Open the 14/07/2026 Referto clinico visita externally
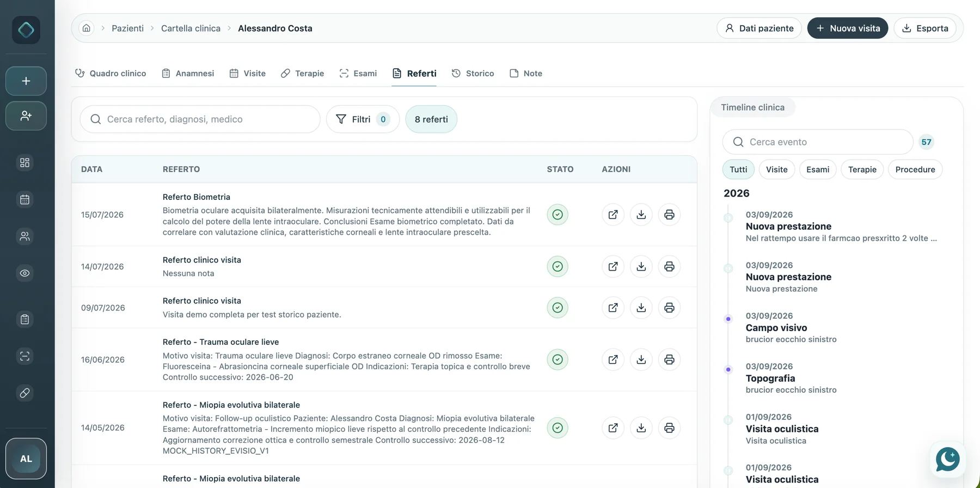The height and width of the screenshot is (488, 980). point(613,266)
